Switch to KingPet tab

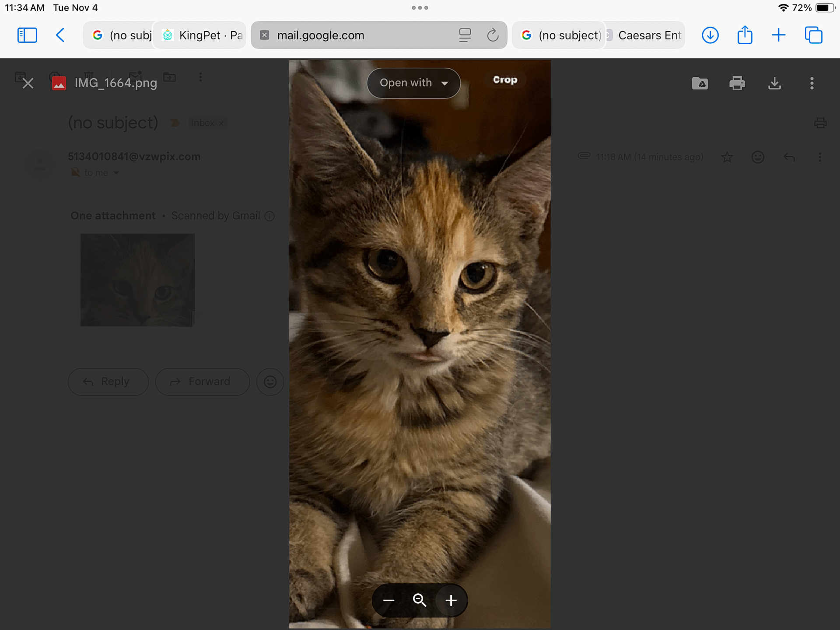201,35
